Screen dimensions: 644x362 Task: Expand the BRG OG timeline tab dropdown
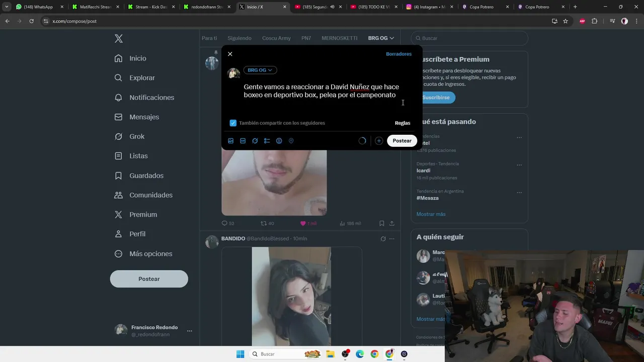(381, 38)
